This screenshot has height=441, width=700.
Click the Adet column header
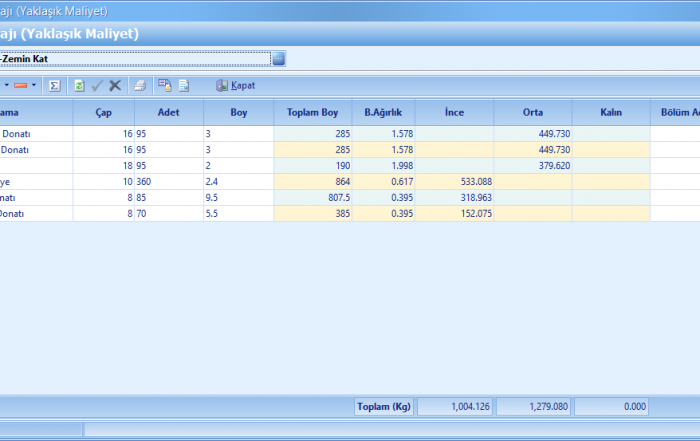pos(168,112)
